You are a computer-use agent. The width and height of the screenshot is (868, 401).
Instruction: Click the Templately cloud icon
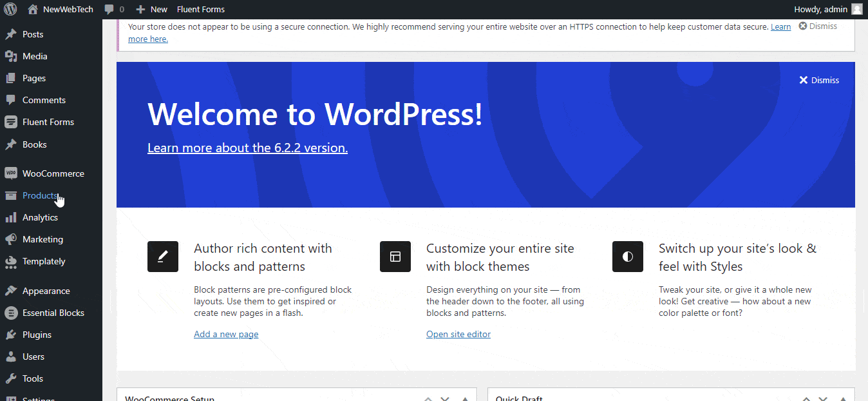coord(11,261)
